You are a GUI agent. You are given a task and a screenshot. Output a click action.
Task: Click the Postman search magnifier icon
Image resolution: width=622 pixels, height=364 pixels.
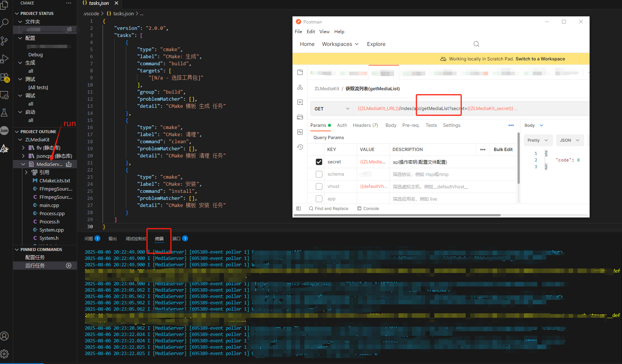coord(476,44)
